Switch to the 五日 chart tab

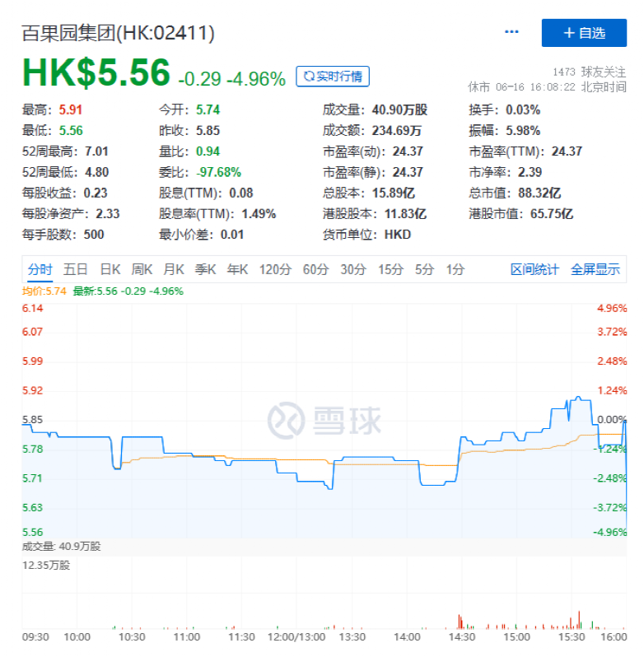click(75, 269)
